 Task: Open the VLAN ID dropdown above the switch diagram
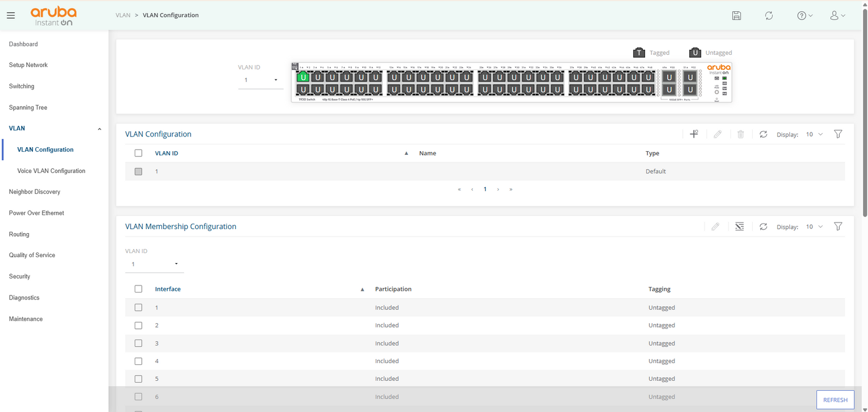click(261, 80)
